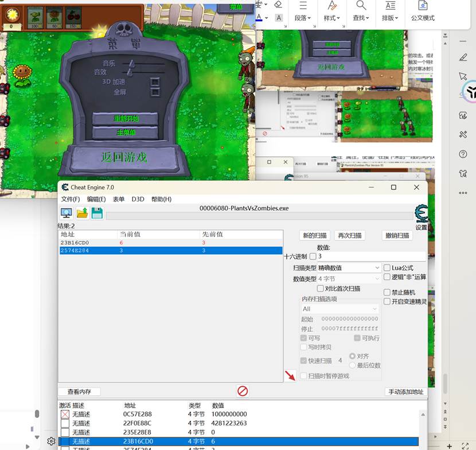Select the Cherry Bomb seed card
476x450 pixels.
[73, 18]
